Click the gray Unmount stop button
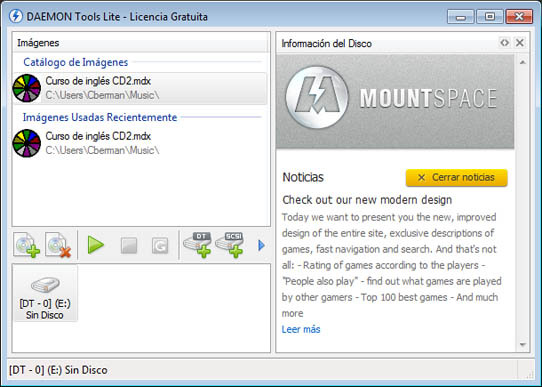This screenshot has height=387, width=542. click(x=129, y=245)
